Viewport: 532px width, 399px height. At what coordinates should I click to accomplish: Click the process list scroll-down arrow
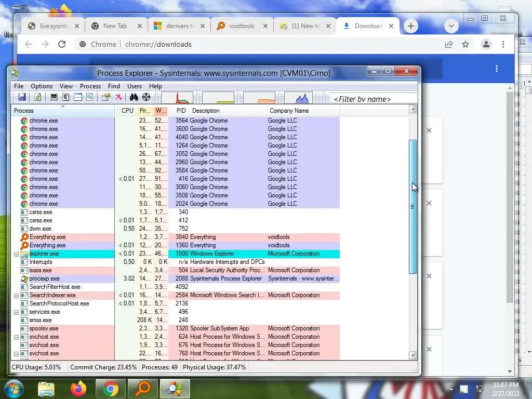point(413,355)
